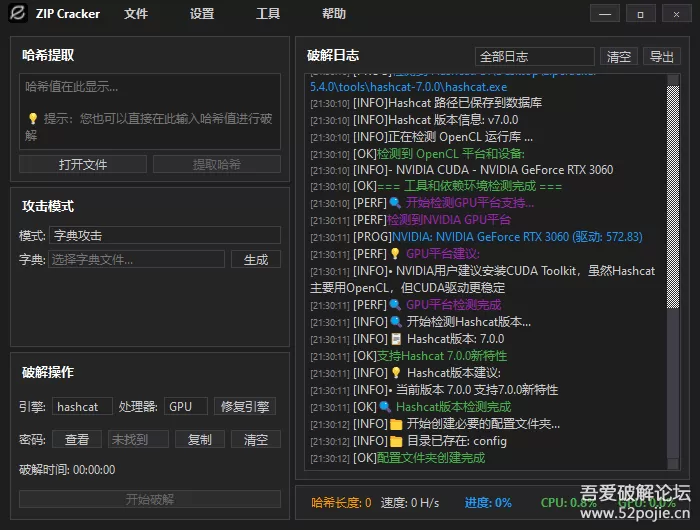The width and height of the screenshot is (700, 530).
Task: Click the 生成 dictionary button
Action: point(256,259)
